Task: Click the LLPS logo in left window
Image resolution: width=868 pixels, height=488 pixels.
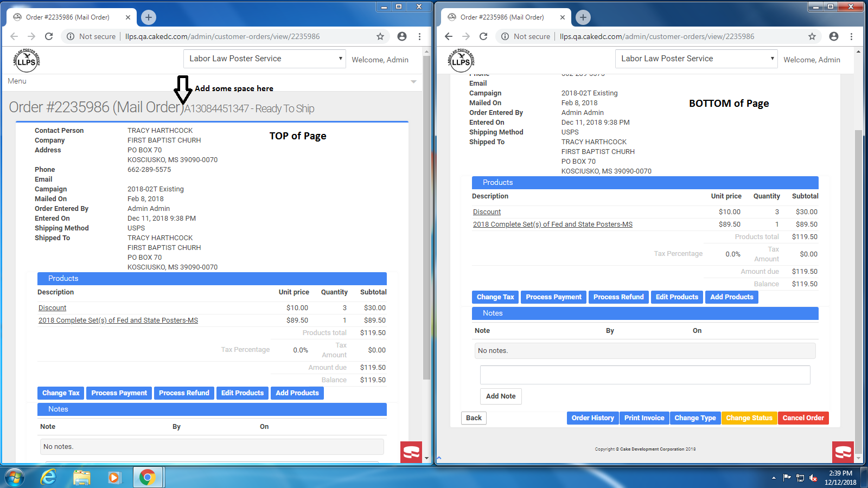Action: pos(26,60)
